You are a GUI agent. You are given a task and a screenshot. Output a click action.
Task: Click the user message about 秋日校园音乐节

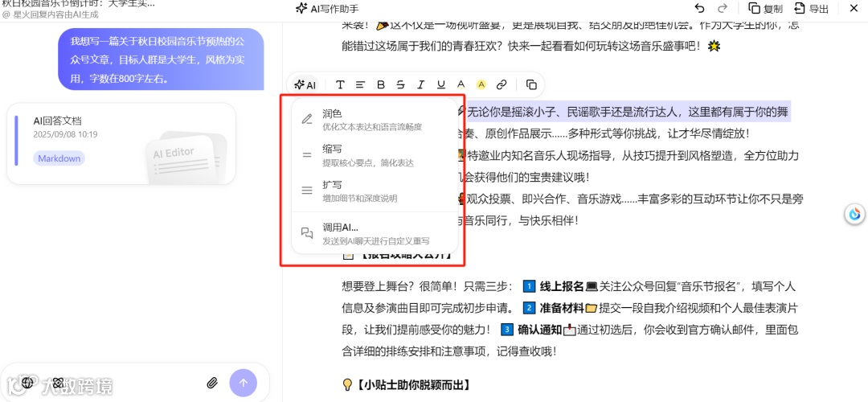tap(161, 59)
